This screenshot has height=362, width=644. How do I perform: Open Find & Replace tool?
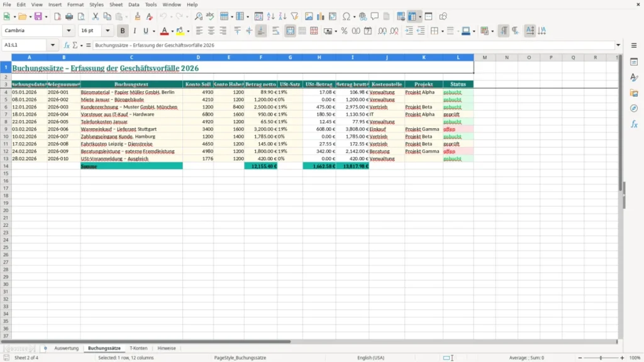click(x=198, y=16)
